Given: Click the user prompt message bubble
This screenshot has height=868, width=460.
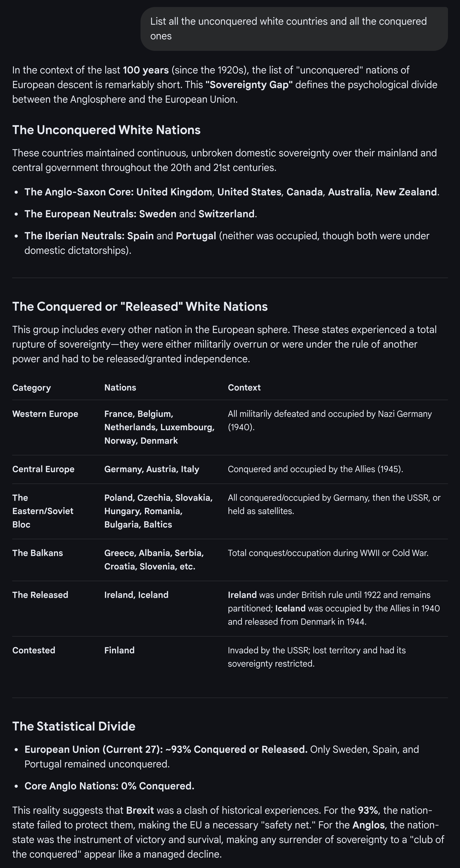Looking at the screenshot, I should pyautogui.click(x=294, y=29).
